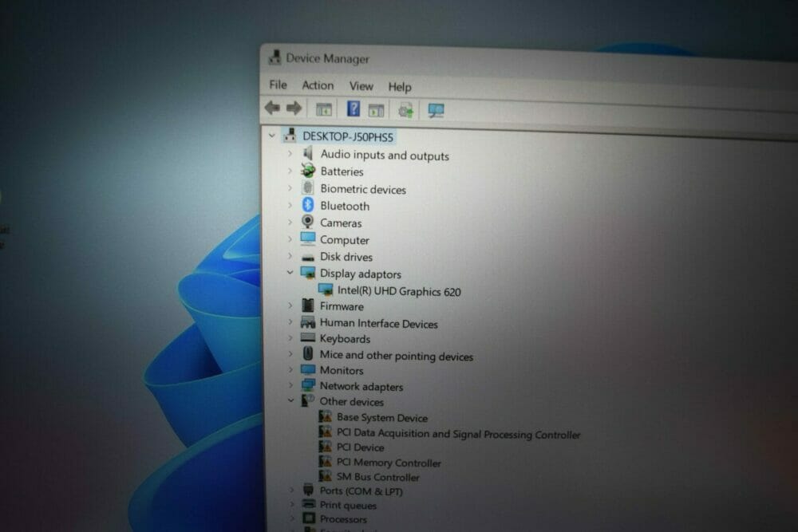Expand the Batteries chevron

(290, 171)
